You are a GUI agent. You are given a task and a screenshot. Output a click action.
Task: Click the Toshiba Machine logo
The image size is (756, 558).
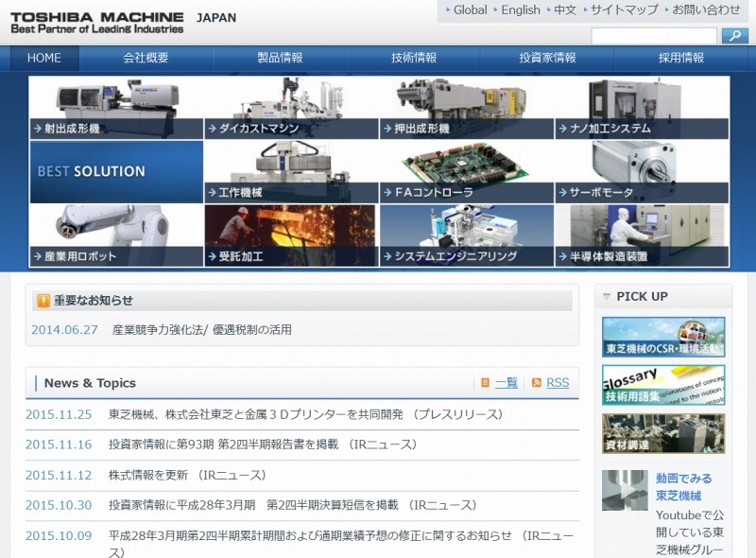(x=97, y=22)
